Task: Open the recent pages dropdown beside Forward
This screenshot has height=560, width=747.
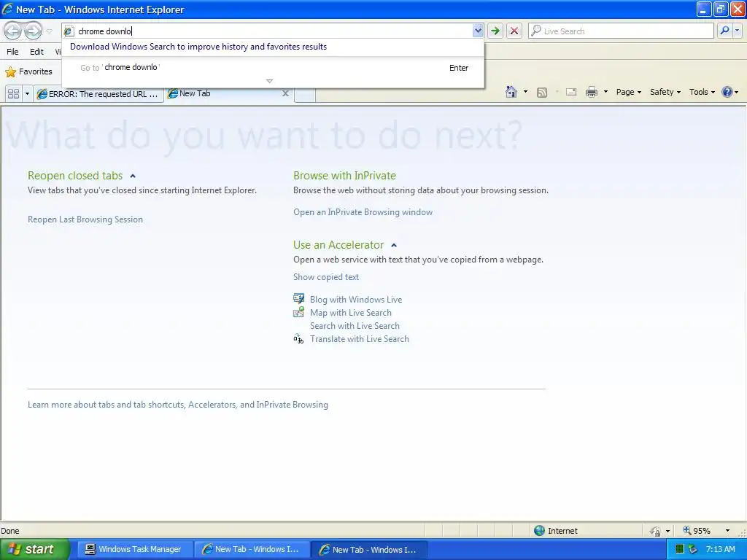Action: coord(49,31)
